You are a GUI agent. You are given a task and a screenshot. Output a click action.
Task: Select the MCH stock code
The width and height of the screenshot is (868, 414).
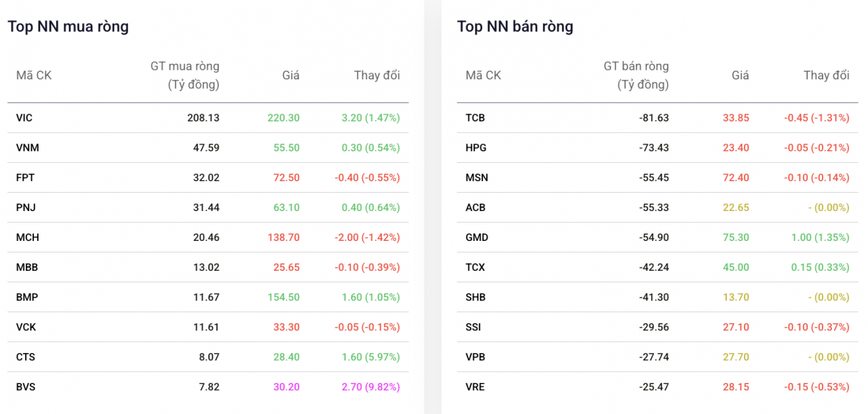click(x=26, y=238)
